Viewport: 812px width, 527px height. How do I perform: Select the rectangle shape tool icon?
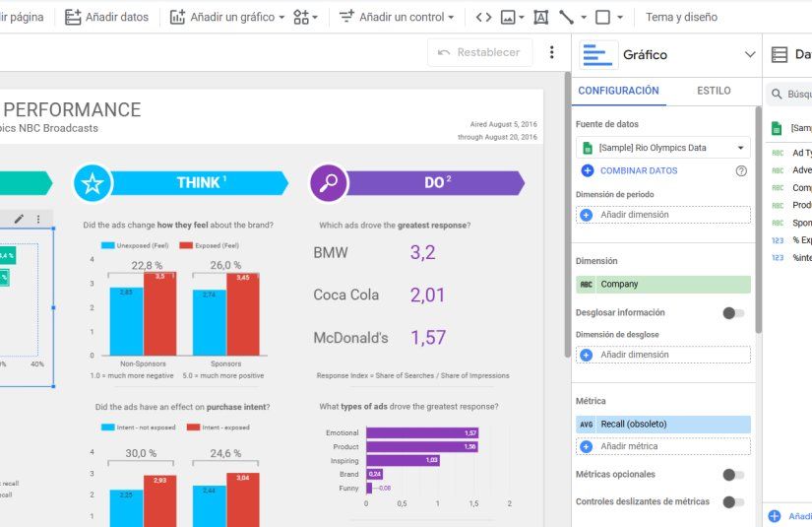tap(602, 17)
